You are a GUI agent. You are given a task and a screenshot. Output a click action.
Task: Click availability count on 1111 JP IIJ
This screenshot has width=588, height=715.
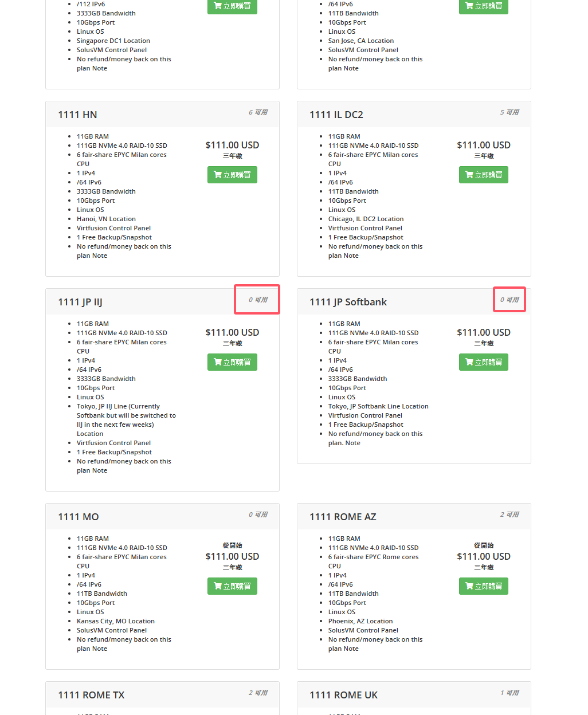point(258,300)
